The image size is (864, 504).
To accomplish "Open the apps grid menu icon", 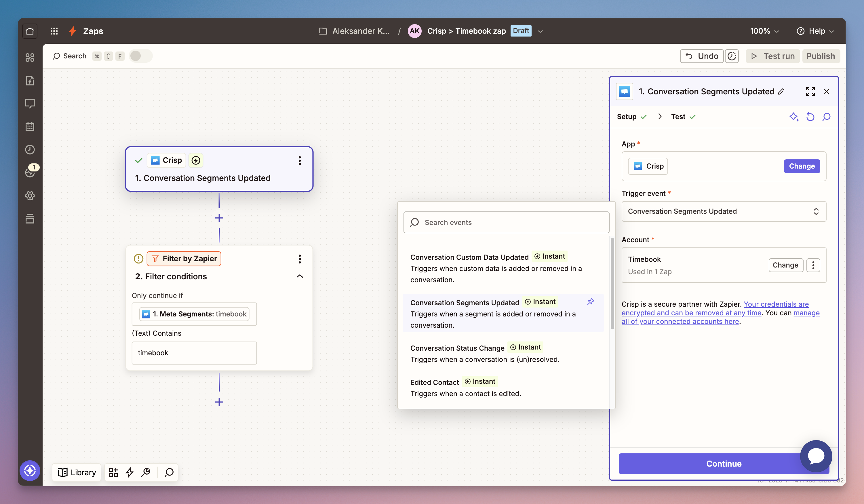I will [x=54, y=31].
